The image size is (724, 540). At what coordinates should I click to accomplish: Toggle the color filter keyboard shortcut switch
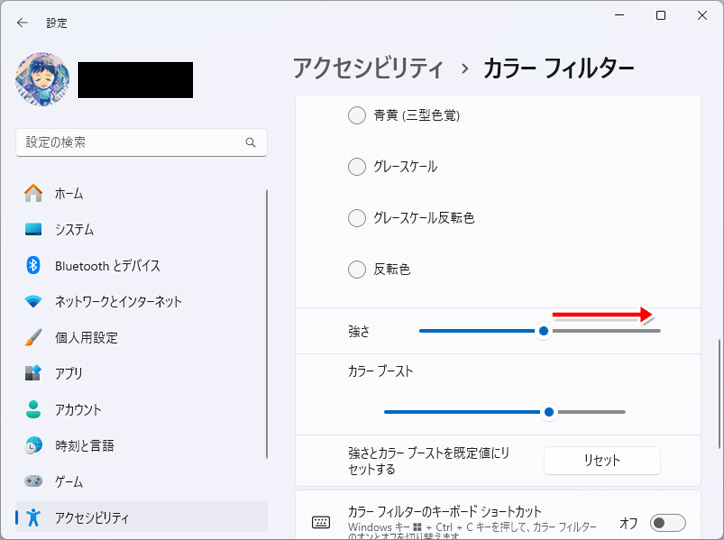coord(668,522)
